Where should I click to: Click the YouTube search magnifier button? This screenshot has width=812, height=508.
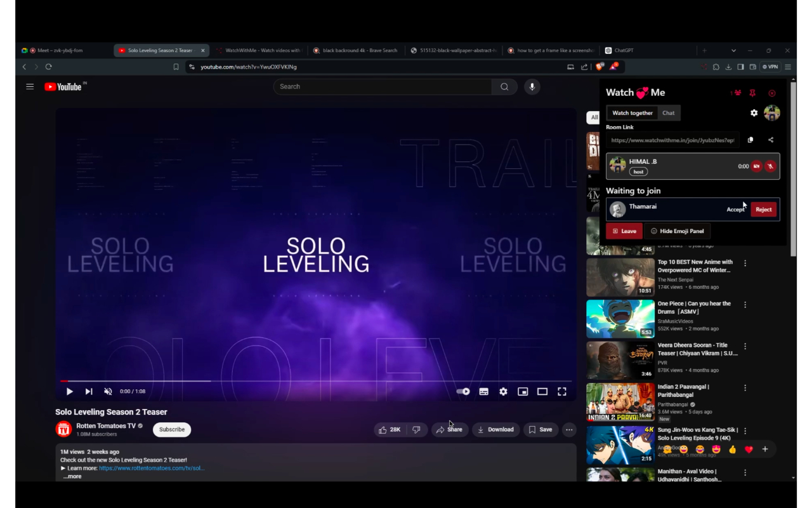point(504,87)
